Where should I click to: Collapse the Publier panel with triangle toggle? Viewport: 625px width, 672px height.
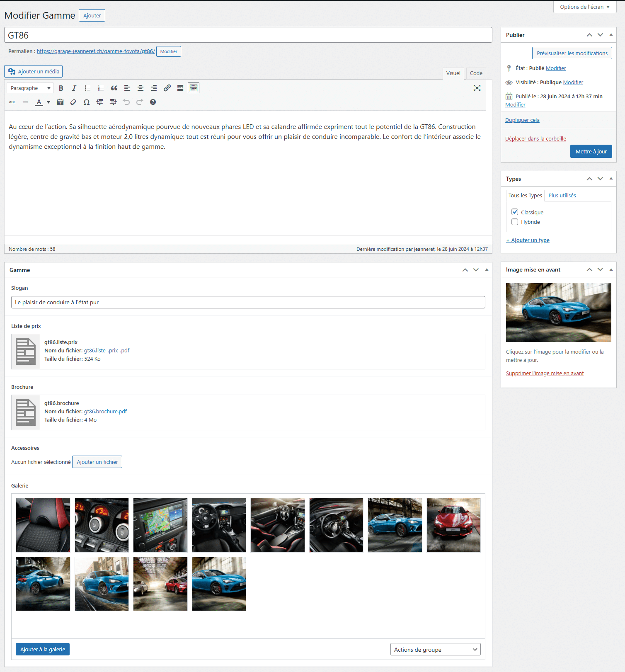coord(611,35)
